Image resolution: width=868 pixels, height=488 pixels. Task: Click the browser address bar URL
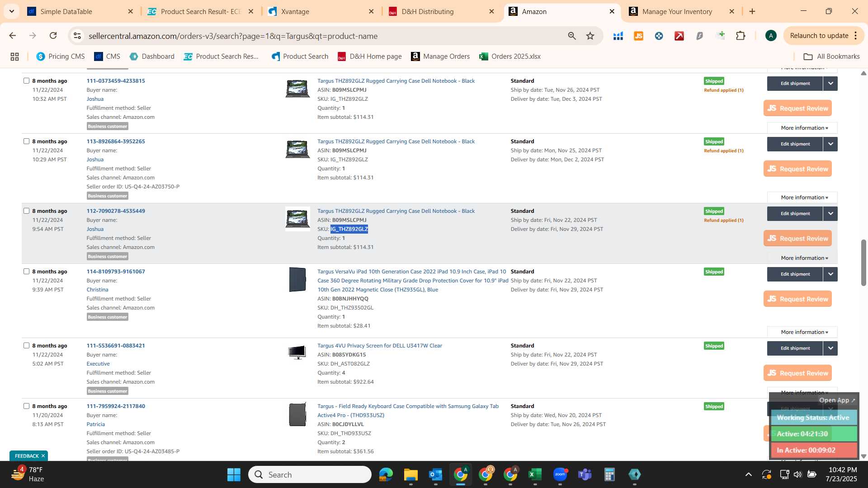coord(233,36)
